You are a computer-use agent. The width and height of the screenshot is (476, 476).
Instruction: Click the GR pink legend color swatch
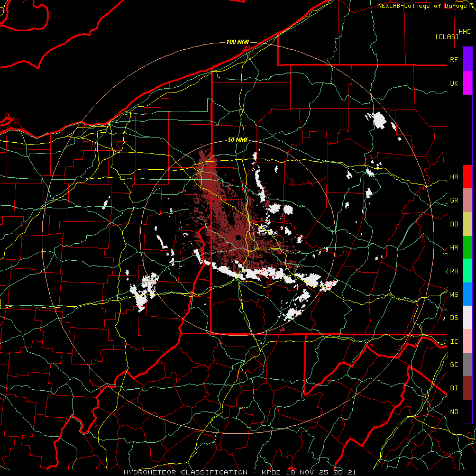(x=467, y=200)
